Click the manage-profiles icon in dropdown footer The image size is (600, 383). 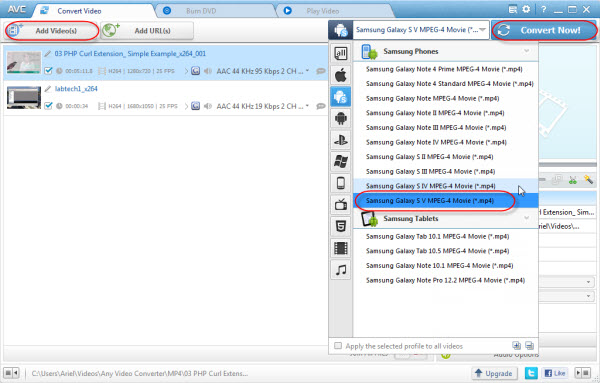[530, 346]
